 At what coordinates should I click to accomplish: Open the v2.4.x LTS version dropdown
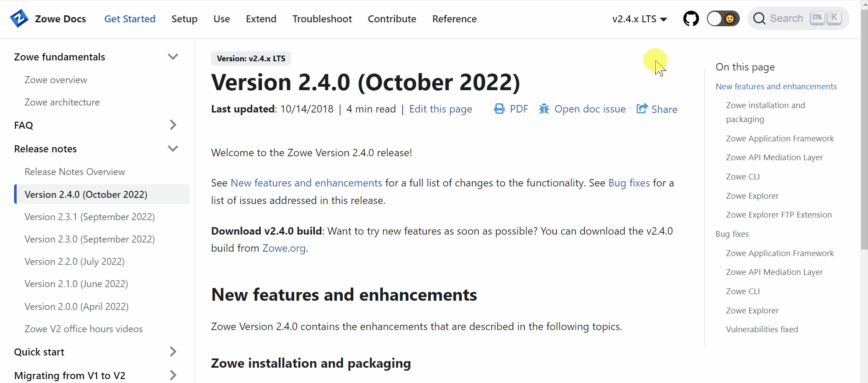click(640, 19)
